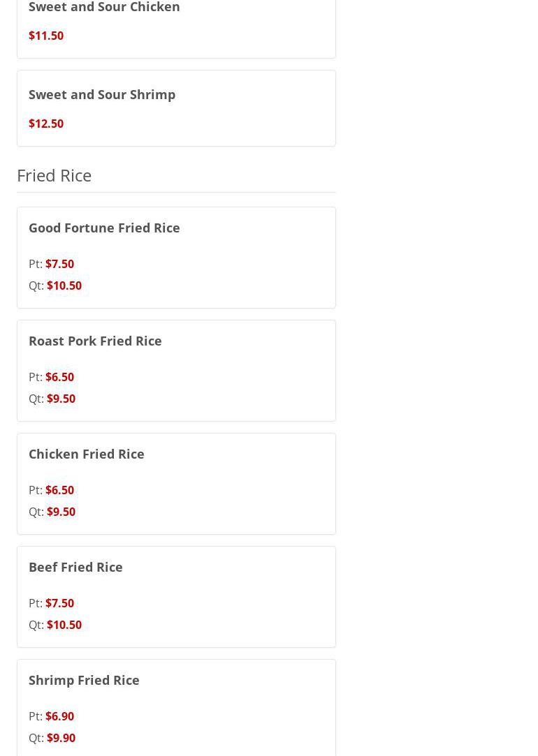538x756 pixels.
Task: Click the Fried Rice section heading
Action: click(54, 175)
